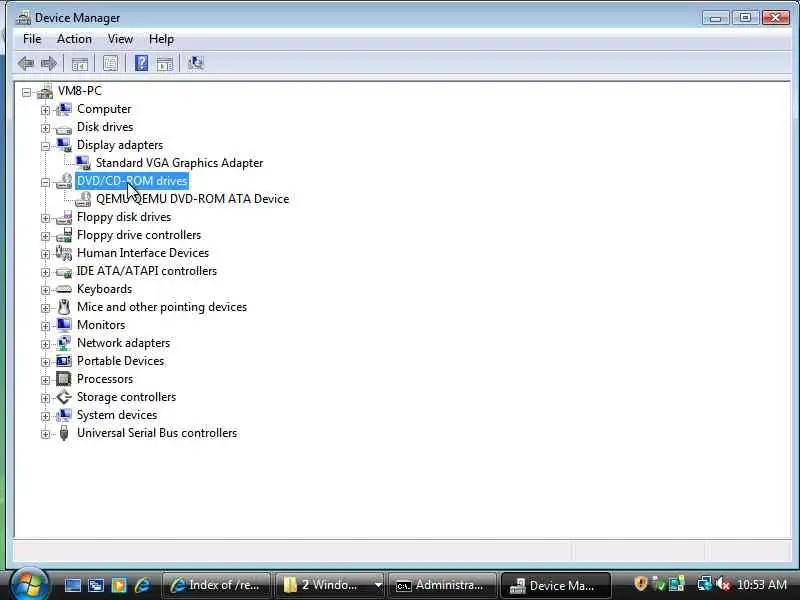Switch to Index of /re... taskbar window
Screen dimensions: 800x600
[x=216, y=585]
